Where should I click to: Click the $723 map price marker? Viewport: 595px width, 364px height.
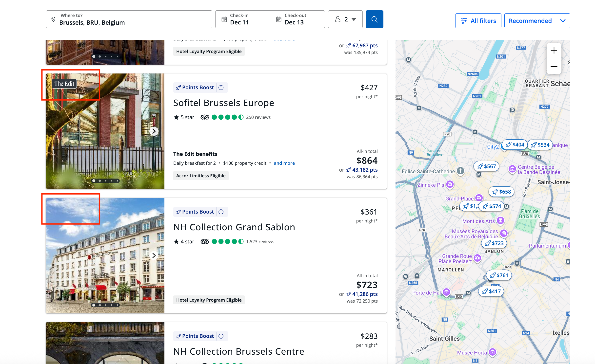494,243
